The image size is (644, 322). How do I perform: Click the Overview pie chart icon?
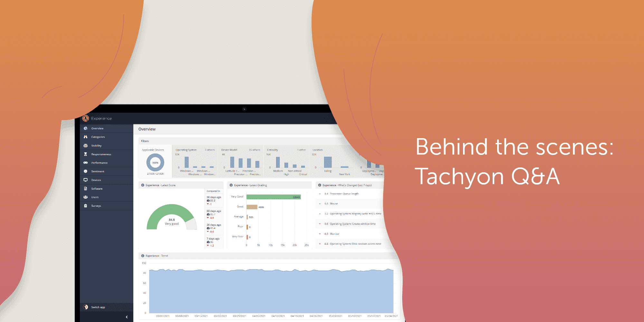(x=86, y=128)
